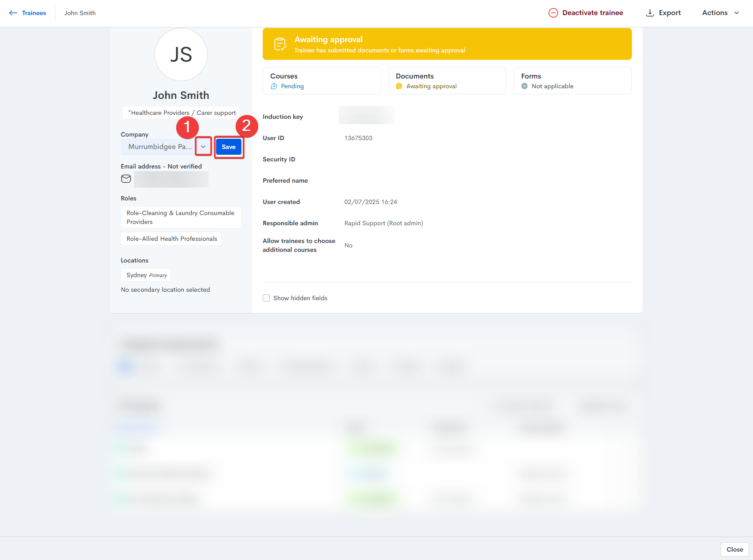Click the Documents awaiting approval icon
The width and height of the screenshot is (753, 560).
[399, 86]
